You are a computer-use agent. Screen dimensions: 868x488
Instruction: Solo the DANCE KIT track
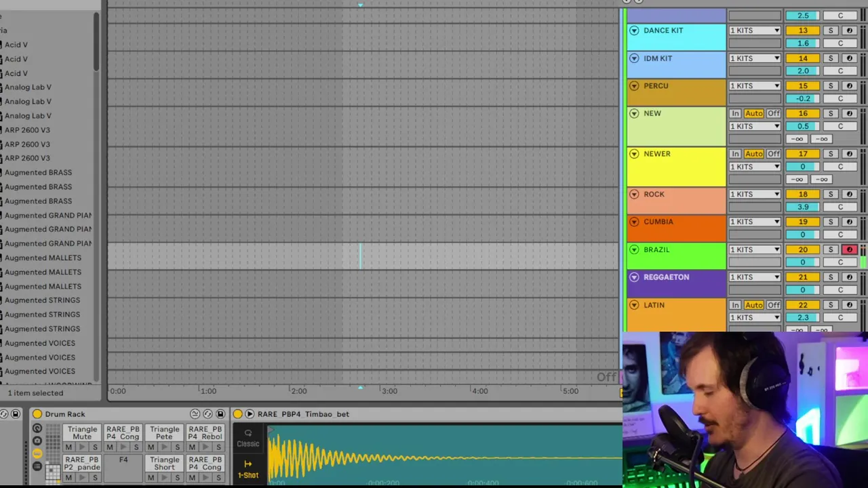click(831, 30)
